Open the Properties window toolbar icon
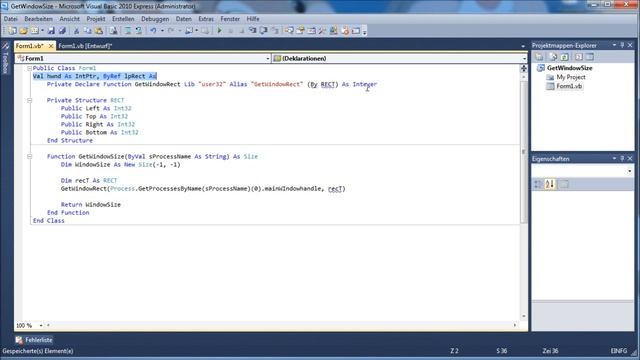 coord(300,31)
